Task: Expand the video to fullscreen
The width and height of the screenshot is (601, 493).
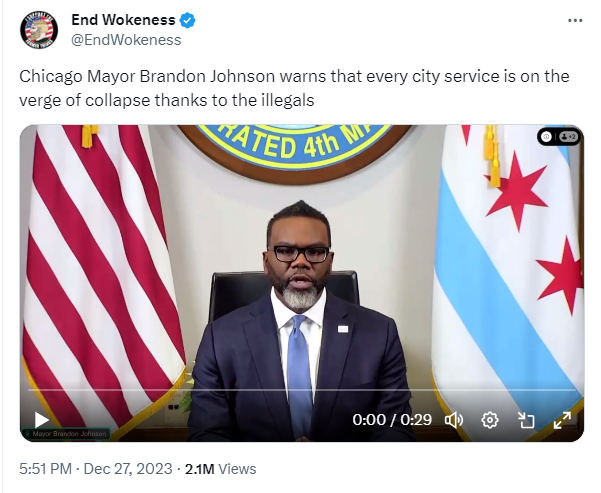Action: click(x=562, y=420)
